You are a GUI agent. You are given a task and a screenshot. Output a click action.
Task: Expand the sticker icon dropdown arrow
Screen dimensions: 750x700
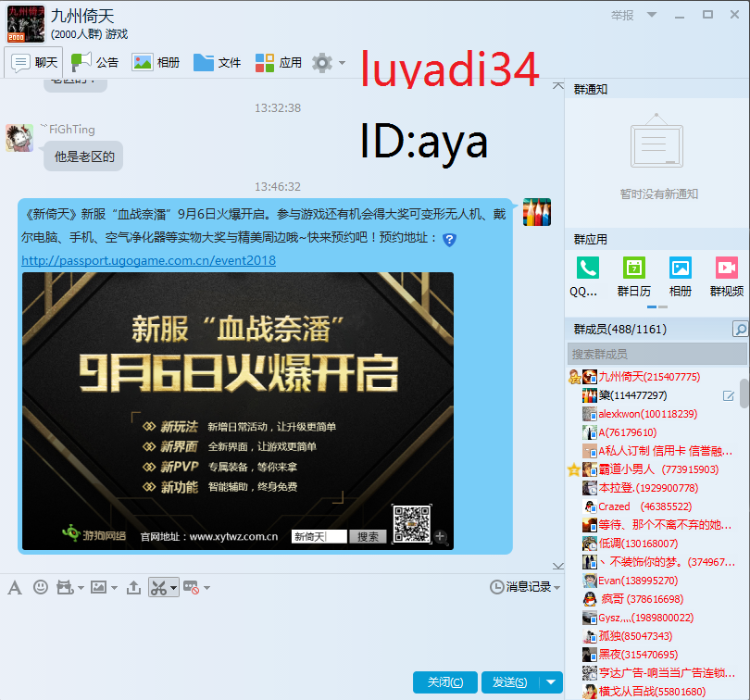pyautogui.click(x=81, y=588)
